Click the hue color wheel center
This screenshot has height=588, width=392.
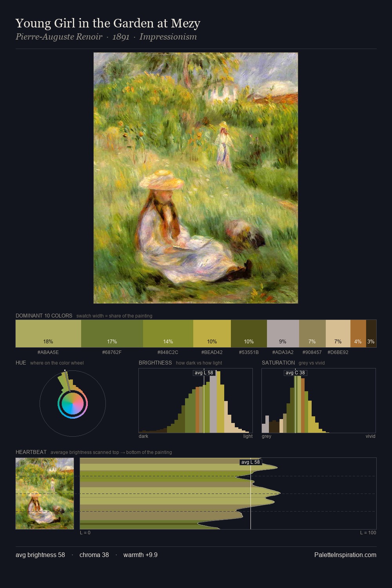[73, 403]
